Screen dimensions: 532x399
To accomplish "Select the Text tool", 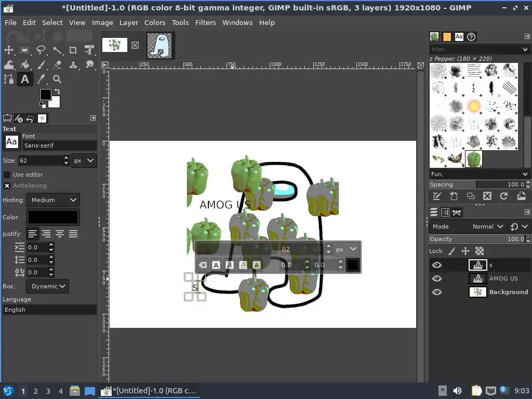I will click(25, 79).
